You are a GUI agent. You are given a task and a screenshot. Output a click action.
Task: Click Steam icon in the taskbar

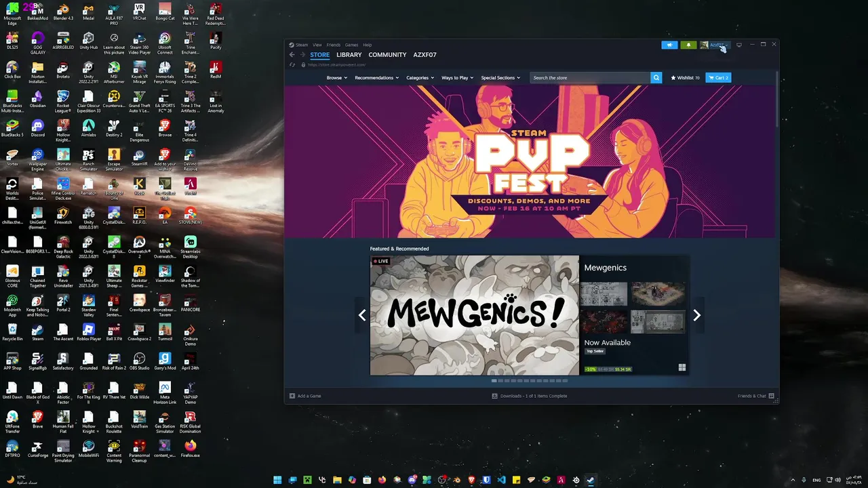click(x=591, y=480)
